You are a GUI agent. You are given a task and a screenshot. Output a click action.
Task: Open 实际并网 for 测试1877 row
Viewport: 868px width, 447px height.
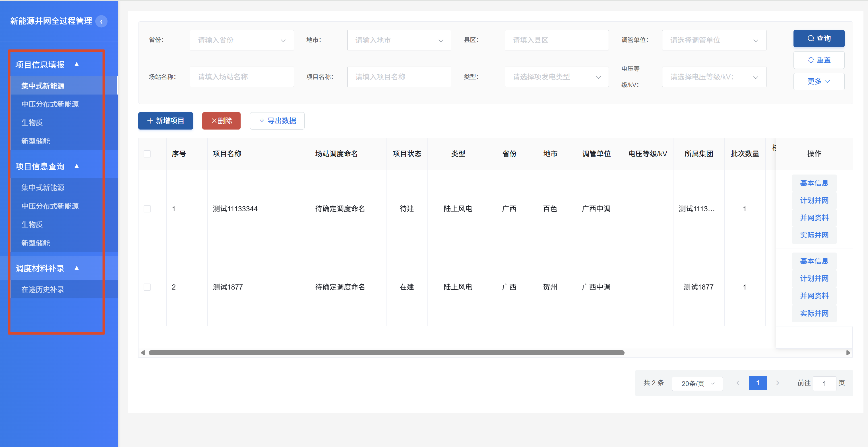tap(814, 313)
